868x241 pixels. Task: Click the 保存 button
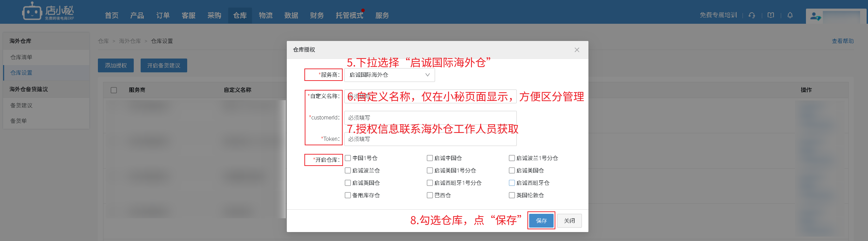[x=541, y=221]
